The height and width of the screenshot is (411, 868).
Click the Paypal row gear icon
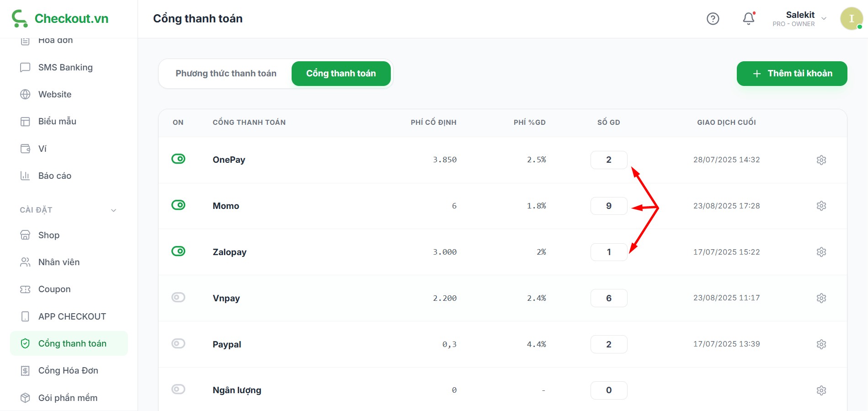(x=821, y=344)
